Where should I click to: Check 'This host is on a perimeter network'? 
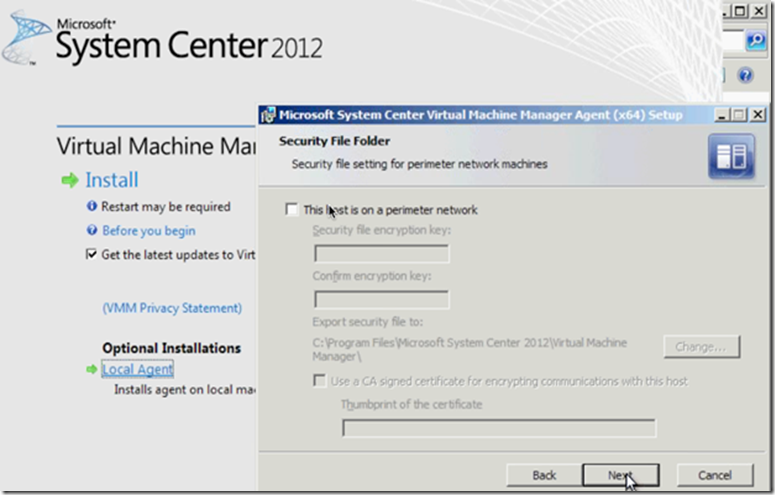(292, 210)
